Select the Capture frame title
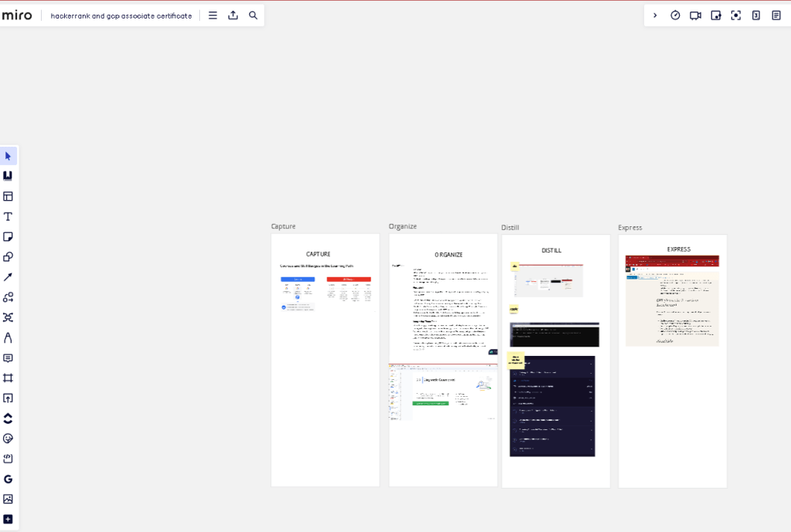This screenshot has width=791, height=532. [283, 226]
